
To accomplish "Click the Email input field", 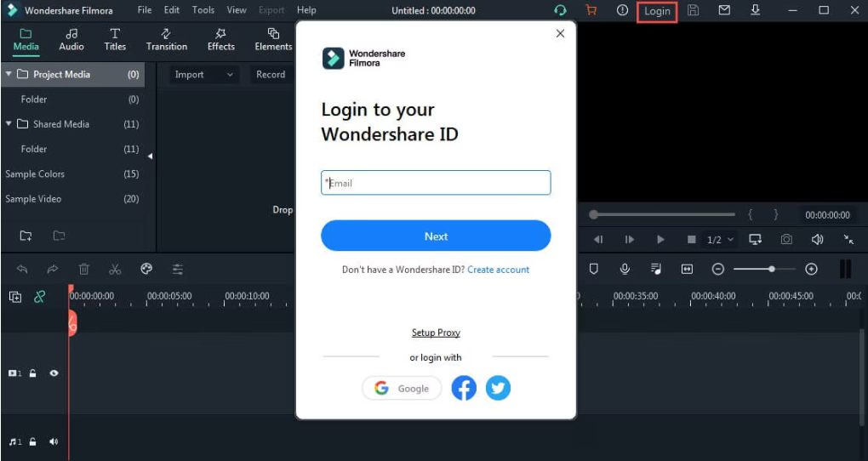I will 436,183.
